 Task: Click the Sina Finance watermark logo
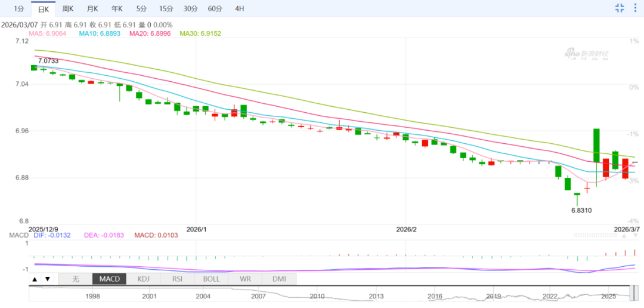tap(586, 54)
